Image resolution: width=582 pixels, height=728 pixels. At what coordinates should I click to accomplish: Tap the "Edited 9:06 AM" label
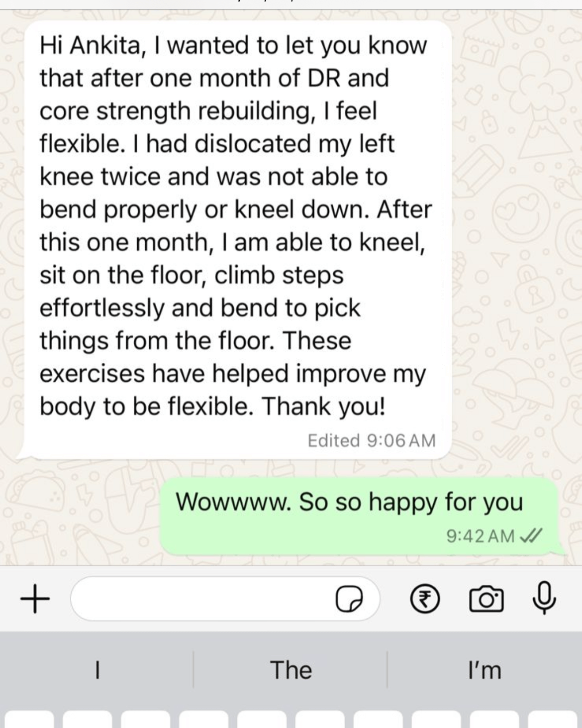coord(371,440)
